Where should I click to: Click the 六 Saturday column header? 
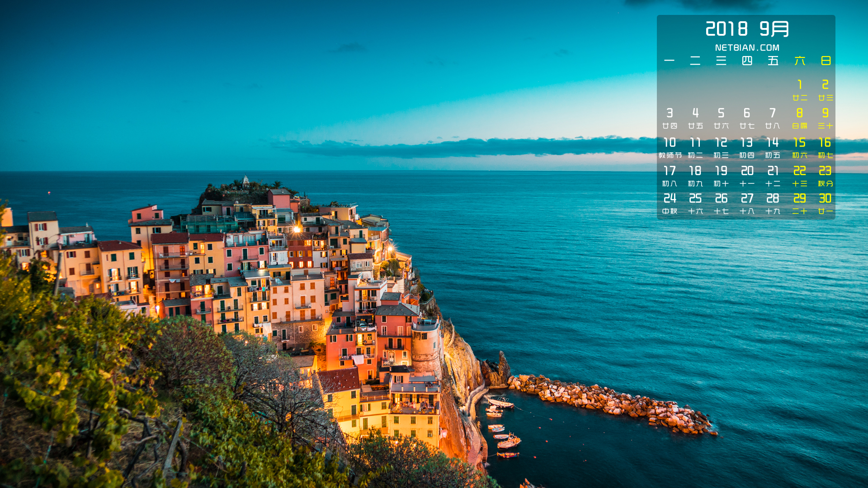point(799,61)
